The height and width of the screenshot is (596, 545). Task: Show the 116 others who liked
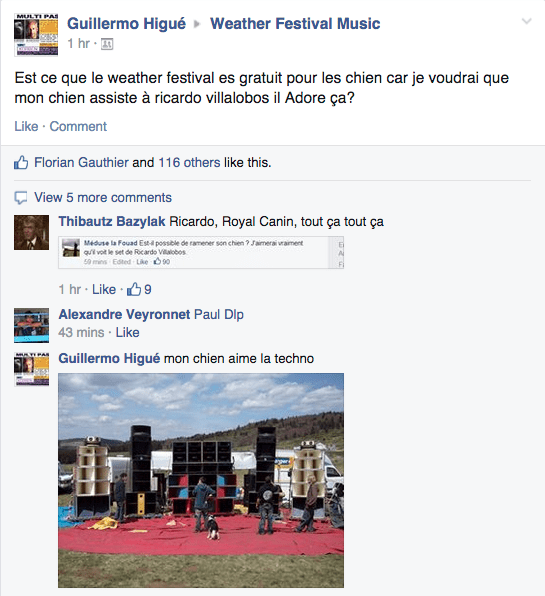(189, 162)
